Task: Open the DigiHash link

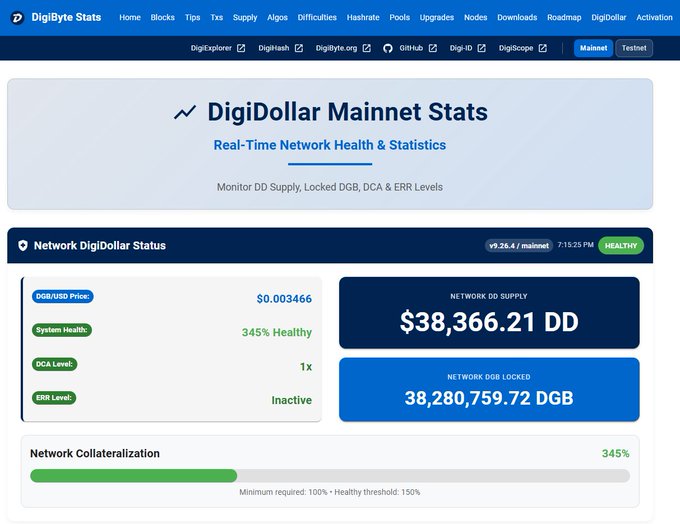Action: pos(274,48)
